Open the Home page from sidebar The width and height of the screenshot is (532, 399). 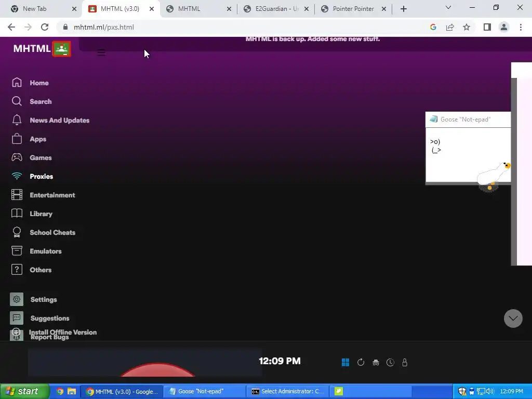(39, 83)
